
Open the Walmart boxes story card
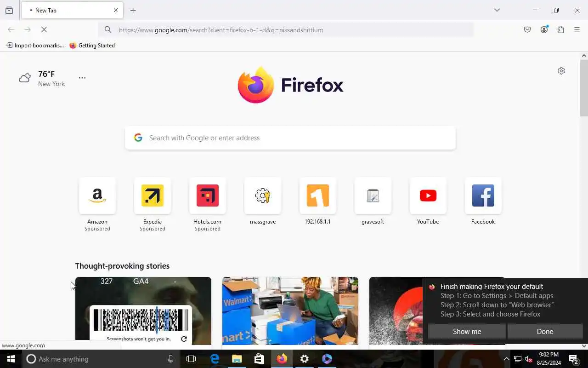click(290, 310)
